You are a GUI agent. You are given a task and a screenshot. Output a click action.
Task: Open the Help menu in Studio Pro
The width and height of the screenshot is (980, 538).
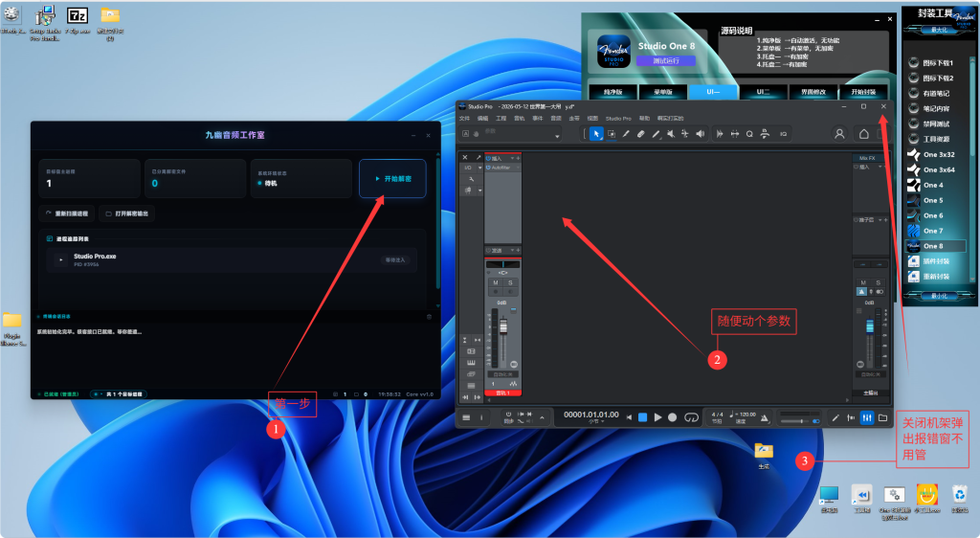[x=644, y=118]
